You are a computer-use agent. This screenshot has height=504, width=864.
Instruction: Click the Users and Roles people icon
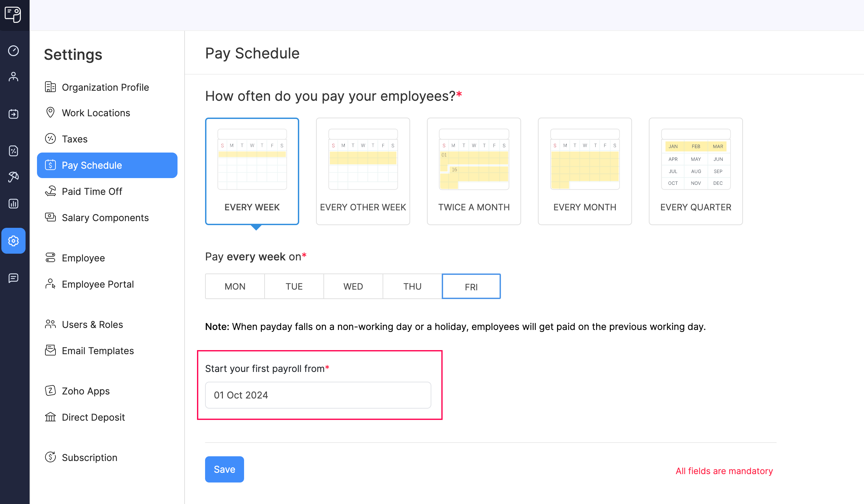pos(51,324)
